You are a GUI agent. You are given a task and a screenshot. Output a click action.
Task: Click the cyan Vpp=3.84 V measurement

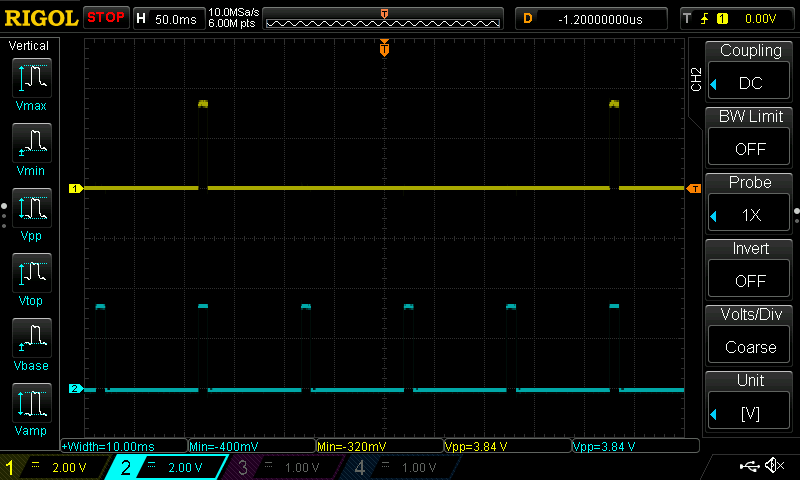tap(636, 446)
